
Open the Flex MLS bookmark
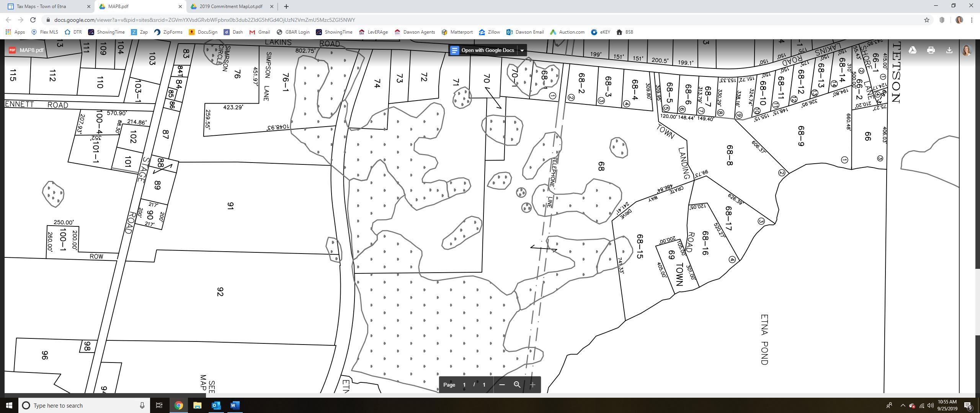[x=45, y=32]
